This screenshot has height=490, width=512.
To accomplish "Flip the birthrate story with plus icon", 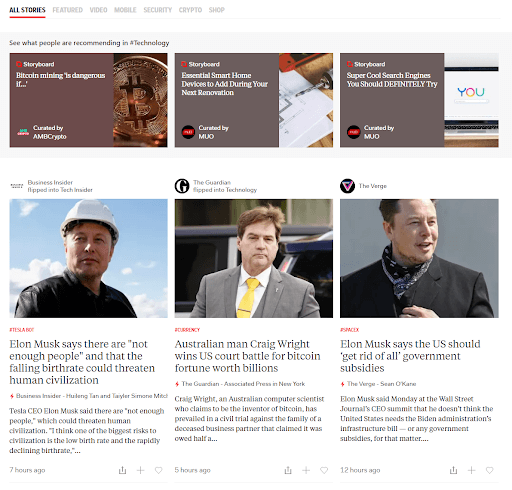I will [x=140, y=470].
